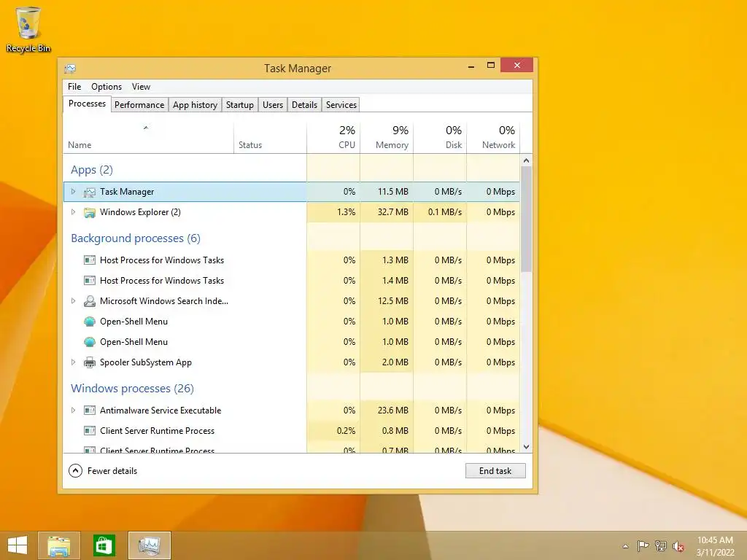Click the 23.6 MB memory value

393,410
